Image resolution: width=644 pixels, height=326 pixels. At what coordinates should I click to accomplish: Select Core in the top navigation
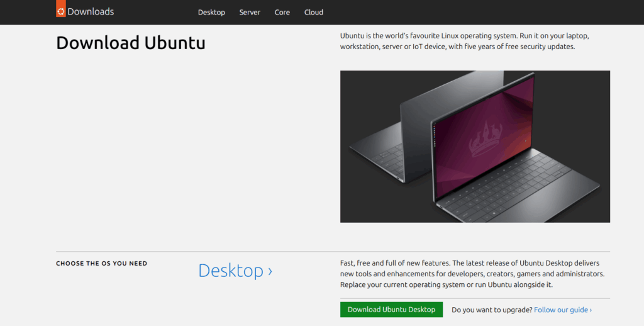click(x=282, y=13)
